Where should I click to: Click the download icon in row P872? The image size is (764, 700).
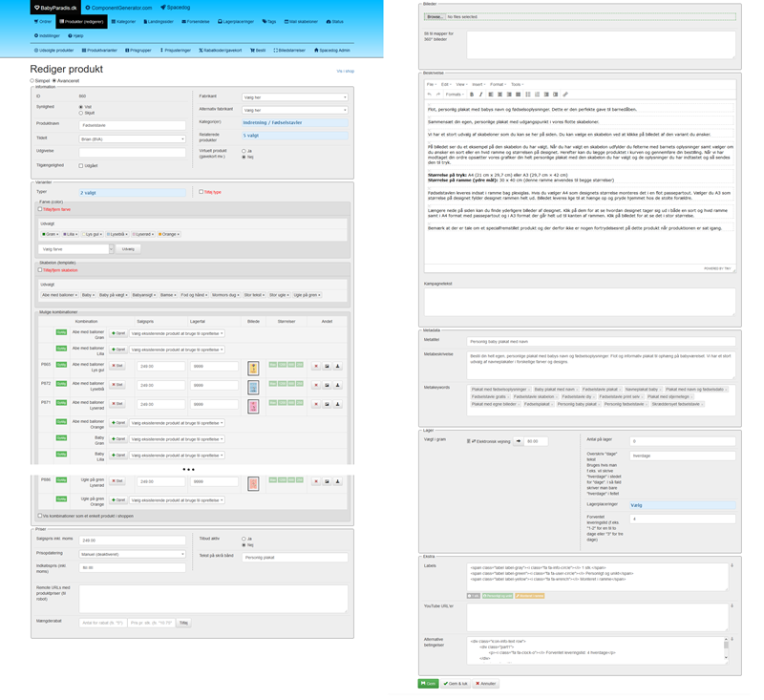coord(337,385)
